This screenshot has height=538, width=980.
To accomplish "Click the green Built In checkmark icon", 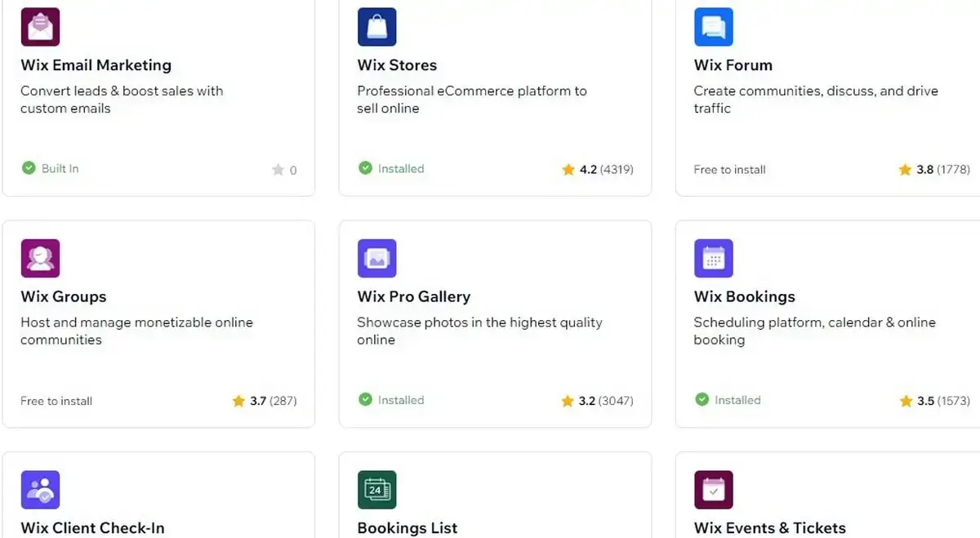I will 28,168.
